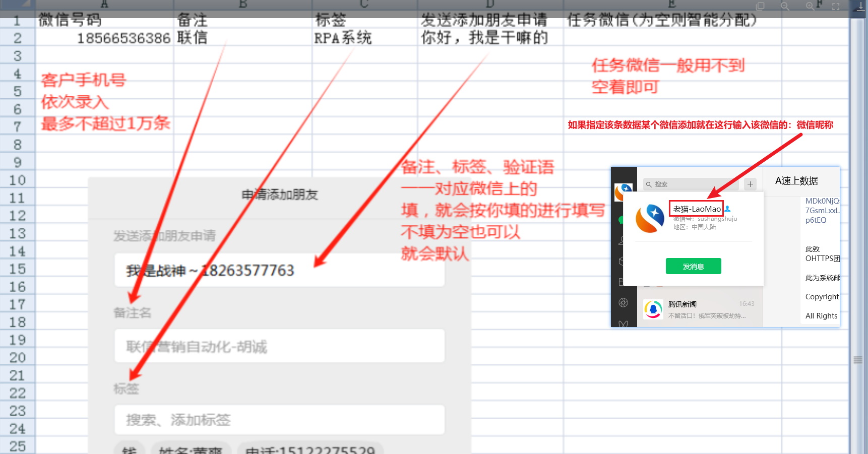The image size is (868, 454).
Task: Select row header 10
Action: (18, 180)
